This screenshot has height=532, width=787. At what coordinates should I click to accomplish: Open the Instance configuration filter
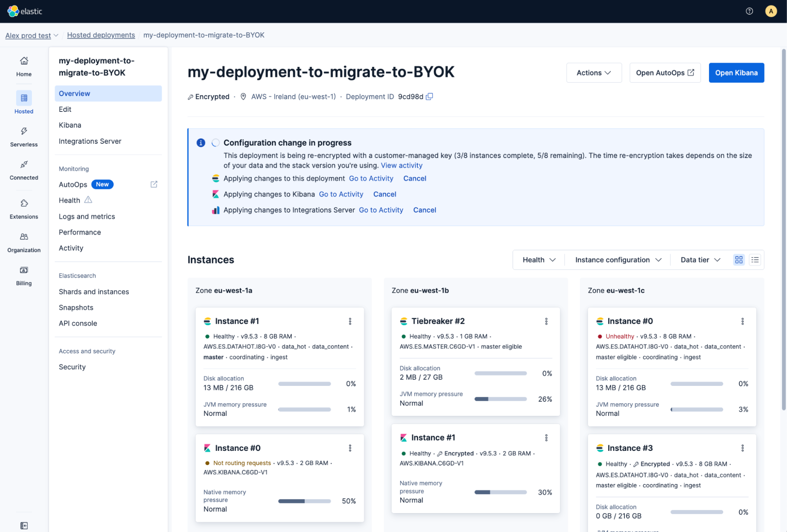coord(618,260)
